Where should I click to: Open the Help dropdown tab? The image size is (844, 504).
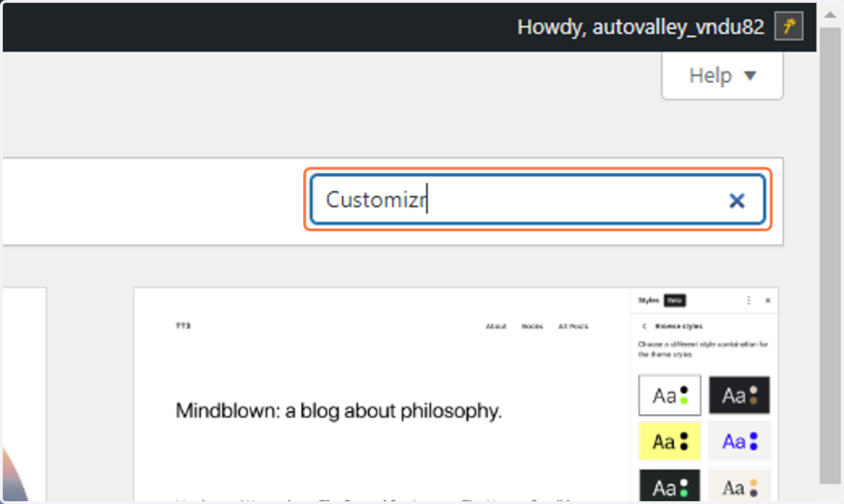pos(722,75)
